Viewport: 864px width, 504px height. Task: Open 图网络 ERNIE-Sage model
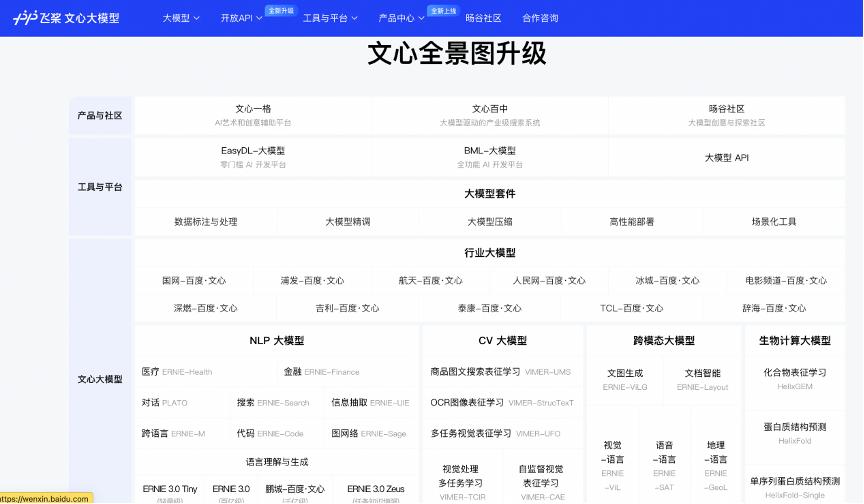(369, 433)
